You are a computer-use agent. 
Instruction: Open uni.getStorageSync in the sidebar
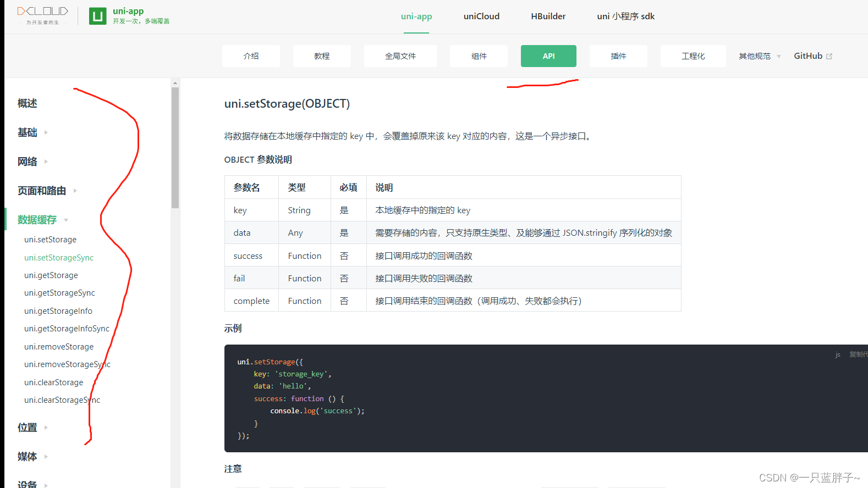coord(59,293)
